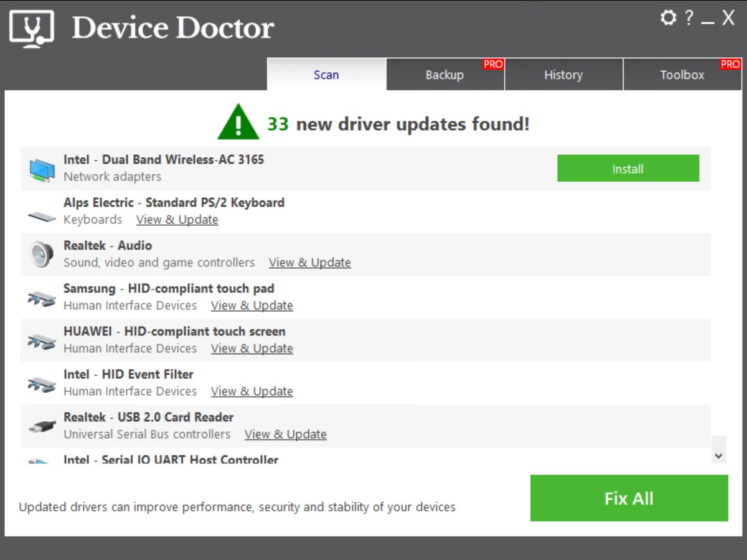Select the Intel Dual Band Wireless-AC 3165 title
Viewport: 747px width, 560px height.
[164, 160]
